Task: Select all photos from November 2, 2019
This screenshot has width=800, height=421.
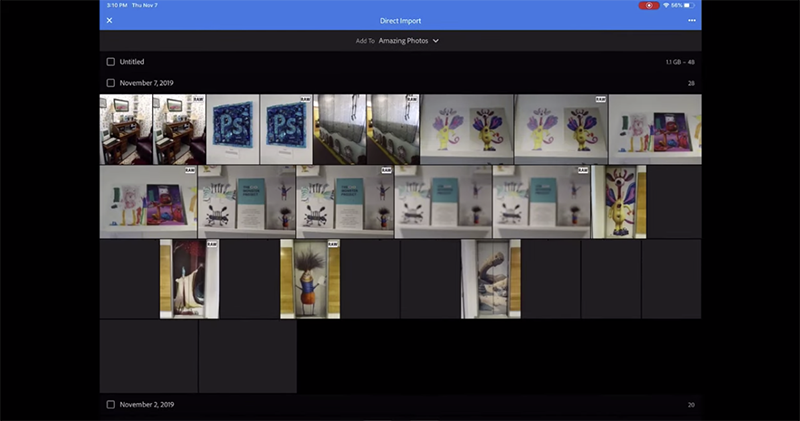Action: click(x=111, y=404)
